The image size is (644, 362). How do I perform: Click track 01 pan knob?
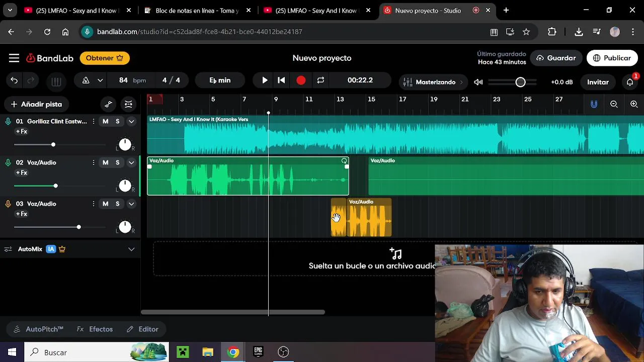[125, 145]
